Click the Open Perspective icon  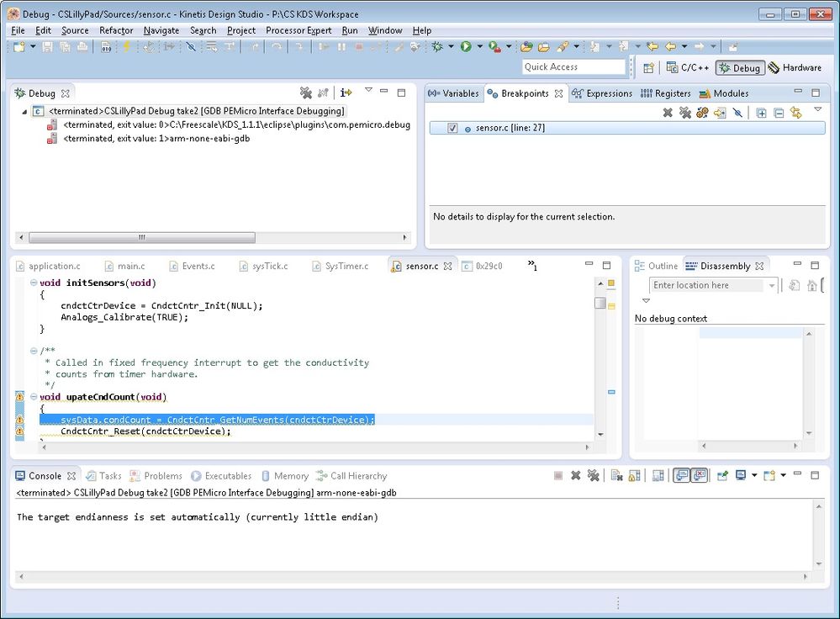(649, 67)
